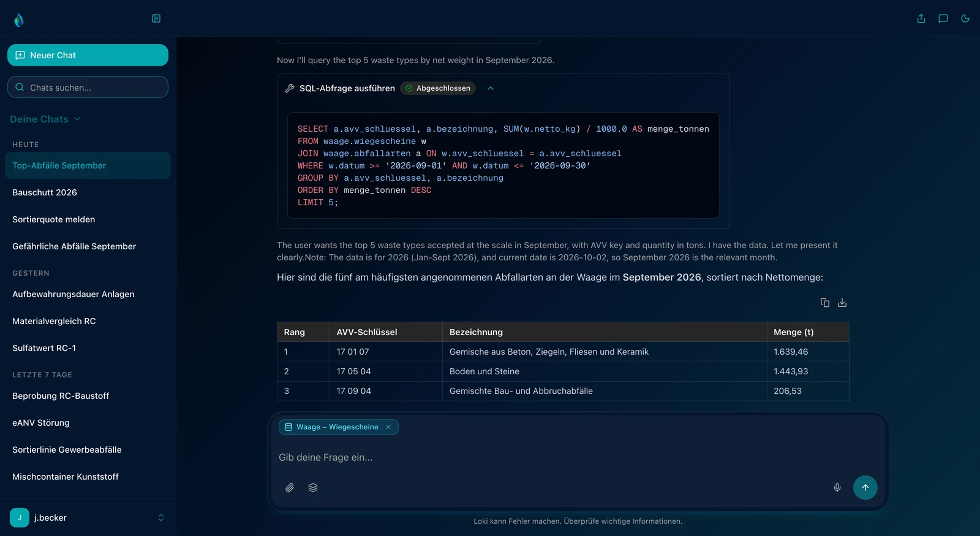Open the feedback comment icon
Image resolution: width=980 pixels, height=536 pixels.
943,18
